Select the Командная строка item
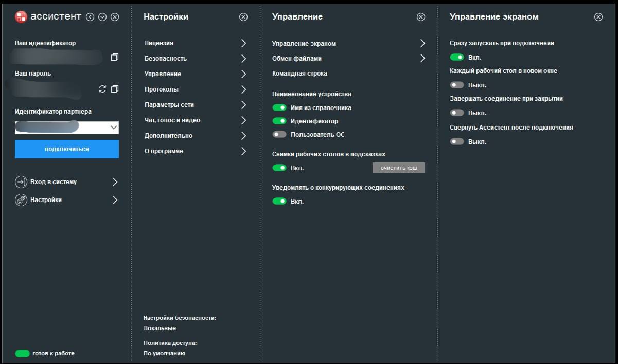618x364 pixels. [x=299, y=74]
